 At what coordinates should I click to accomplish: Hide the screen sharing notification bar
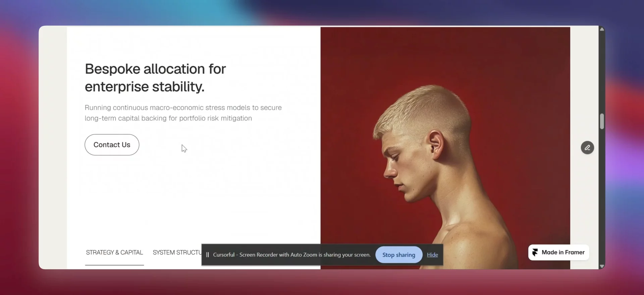pos(432,255)
